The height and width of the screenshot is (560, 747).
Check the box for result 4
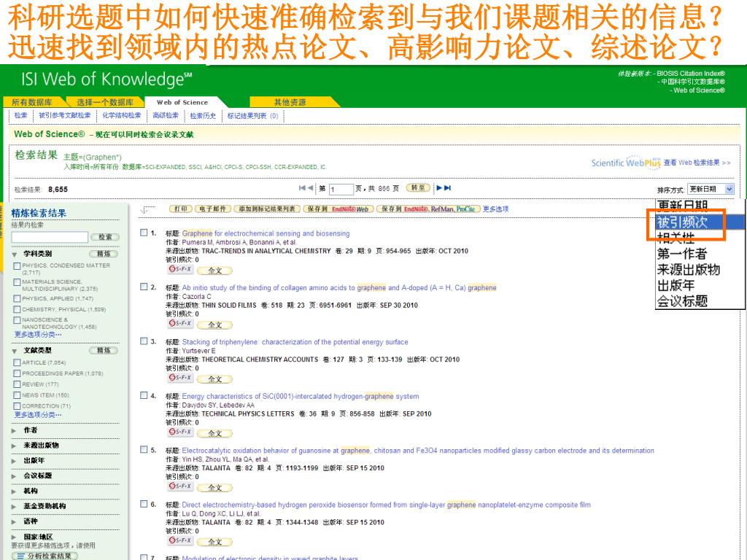[x=144, y=396]
